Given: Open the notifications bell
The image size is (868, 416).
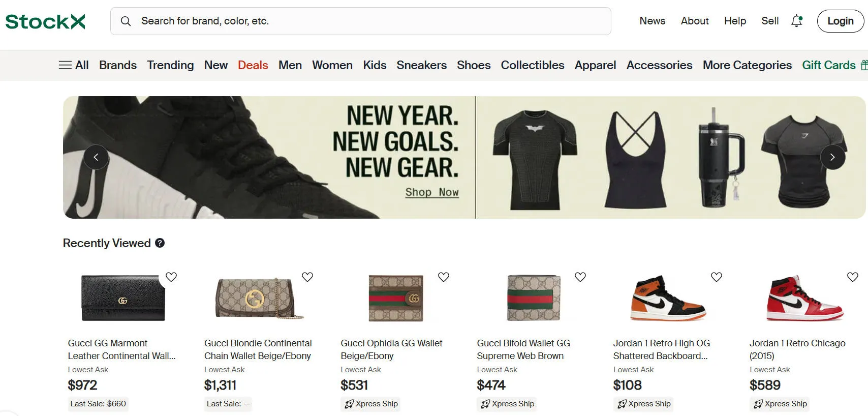Looking at the screenshot, I should click(x=796, y=21).
